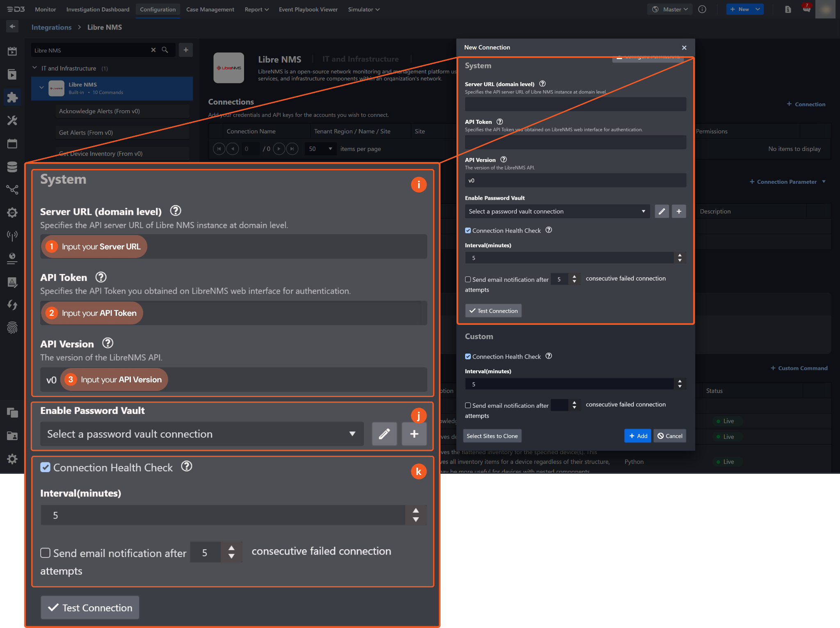840x628 pixels.
Task: Click the plus icon beside password vault dropdown
Action: 679,211
